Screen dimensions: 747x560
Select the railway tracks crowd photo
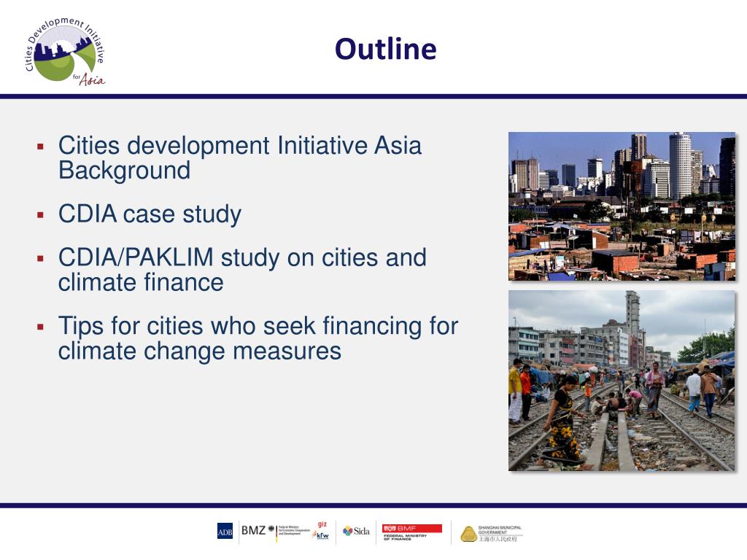[622, 381]
